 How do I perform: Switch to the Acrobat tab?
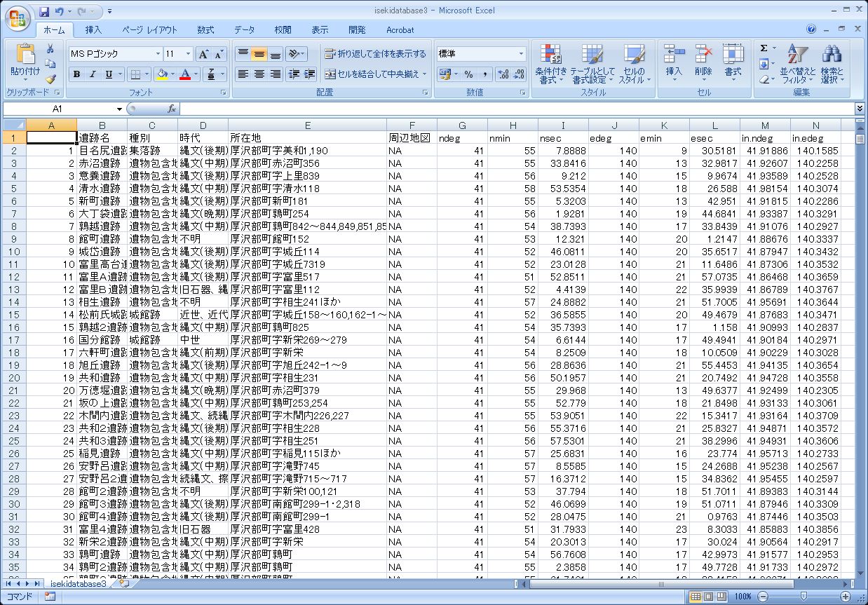(400, 30)
